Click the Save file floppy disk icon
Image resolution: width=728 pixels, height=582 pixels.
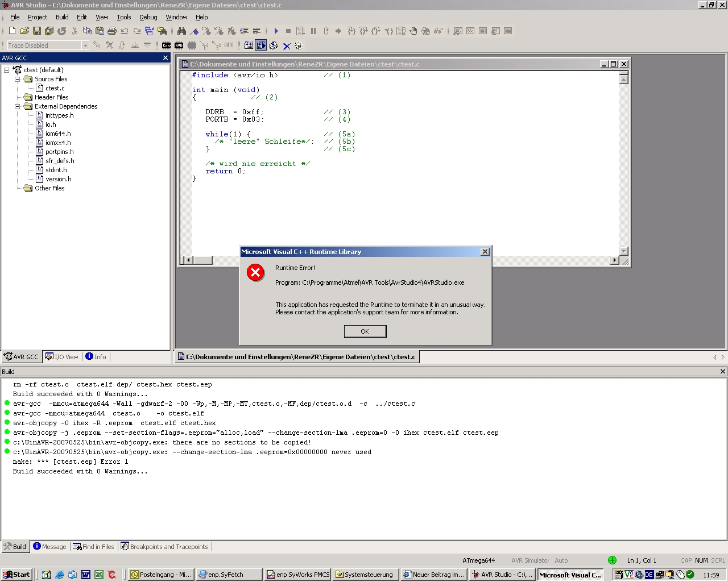pyautogui.click(x=37, y=31)
